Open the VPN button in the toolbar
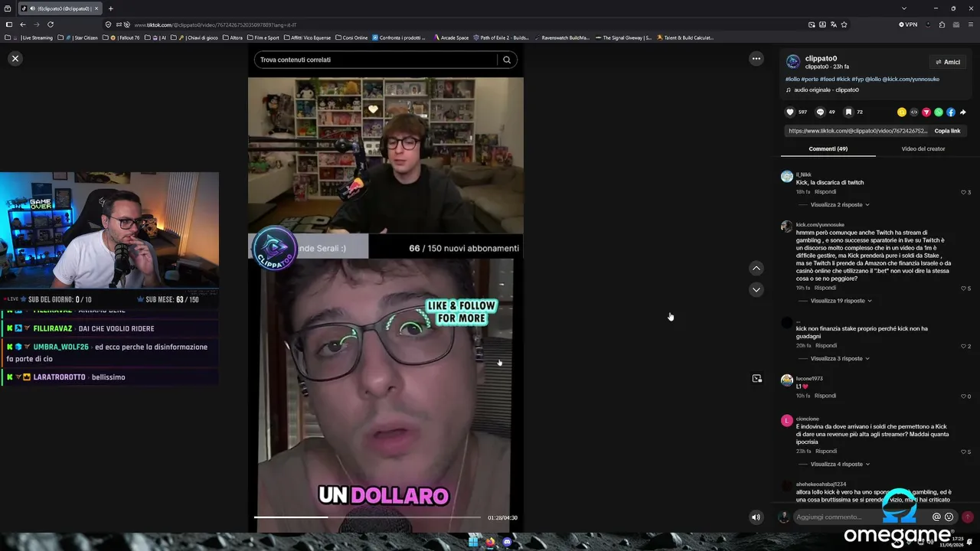This screenshot has height=551, width=980. [908, 24]
